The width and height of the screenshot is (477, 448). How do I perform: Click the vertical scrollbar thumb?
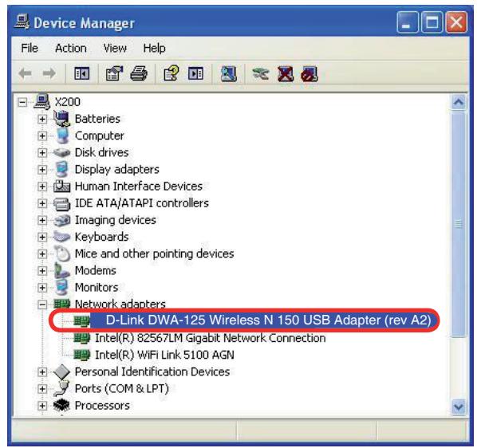(x=459, y=224)
